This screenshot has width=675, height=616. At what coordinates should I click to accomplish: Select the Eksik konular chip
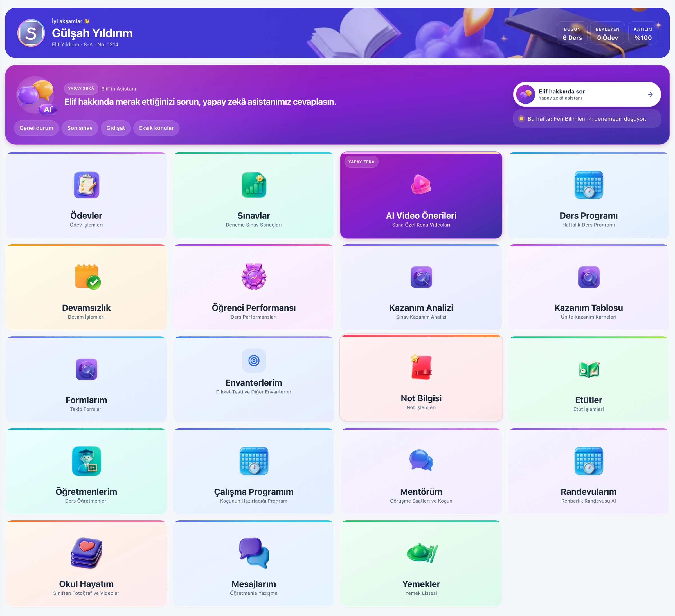point(156,128)
